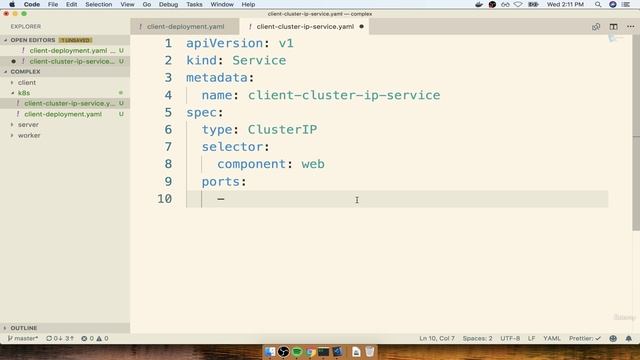Open the Window menu
Viewport: 640px width, 360px height.
(x=222, y=4)
